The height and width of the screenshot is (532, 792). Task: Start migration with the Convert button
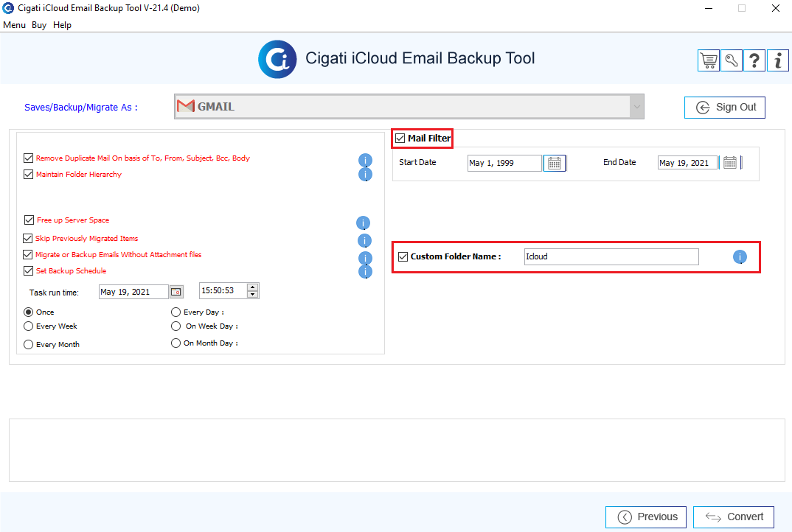(x=734, y=517)
